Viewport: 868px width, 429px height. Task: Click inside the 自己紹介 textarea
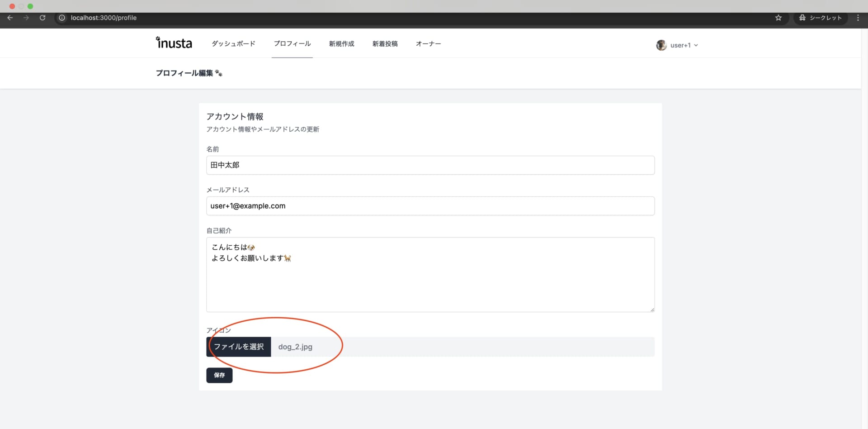[x=430, y=275]
